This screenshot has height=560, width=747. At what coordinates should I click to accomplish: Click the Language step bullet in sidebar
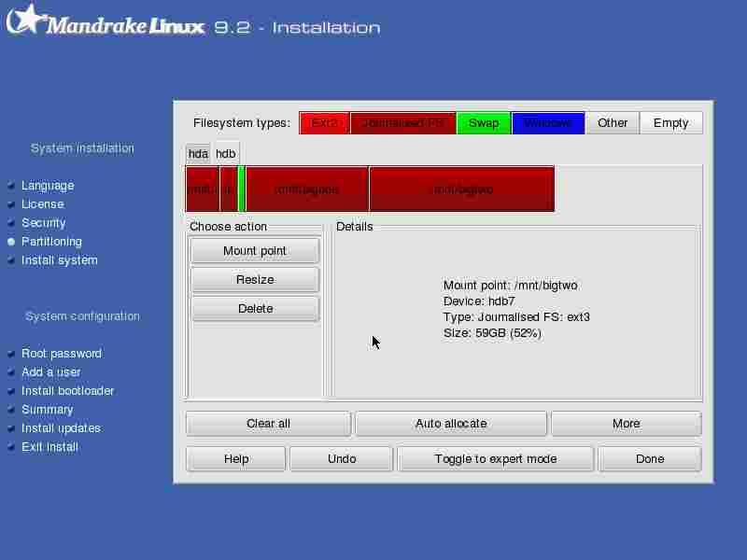pyautogui.click(x=11, y=186)
